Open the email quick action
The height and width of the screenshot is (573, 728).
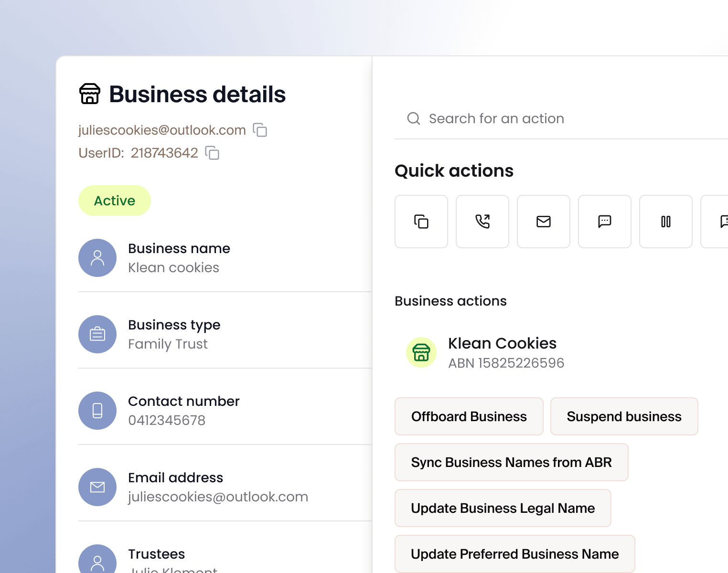(544, 222)
